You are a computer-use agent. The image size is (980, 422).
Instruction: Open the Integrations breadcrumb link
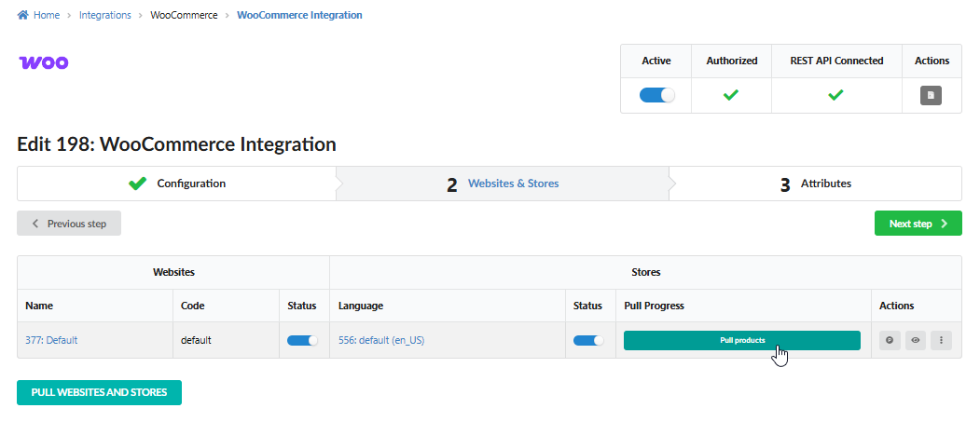click(x=105, y=15)
